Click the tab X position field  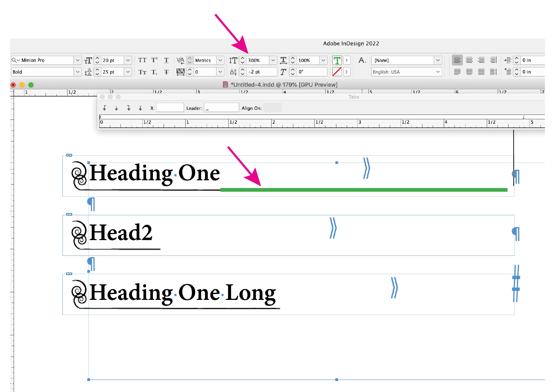(170, 108)
